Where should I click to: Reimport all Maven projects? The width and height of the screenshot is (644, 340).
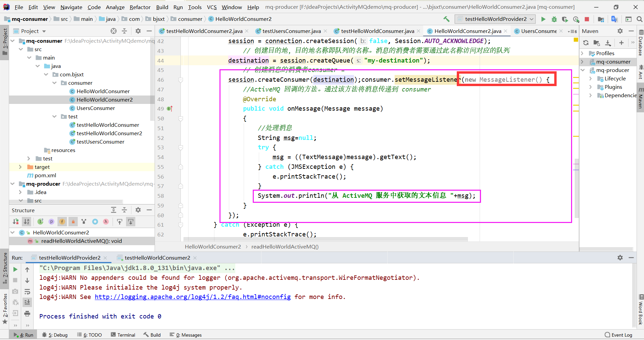click(x=586, y=43)
